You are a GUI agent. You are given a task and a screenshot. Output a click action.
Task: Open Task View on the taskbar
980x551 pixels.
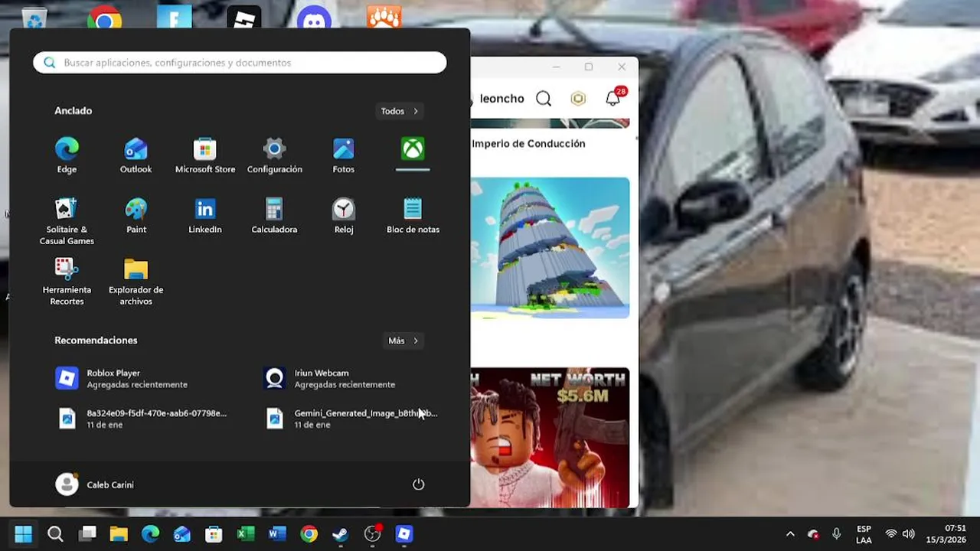[x=87, y=533]
